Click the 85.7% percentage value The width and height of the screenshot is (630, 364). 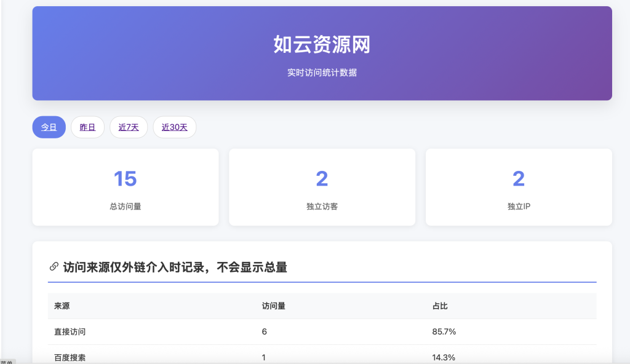point(444,331)
